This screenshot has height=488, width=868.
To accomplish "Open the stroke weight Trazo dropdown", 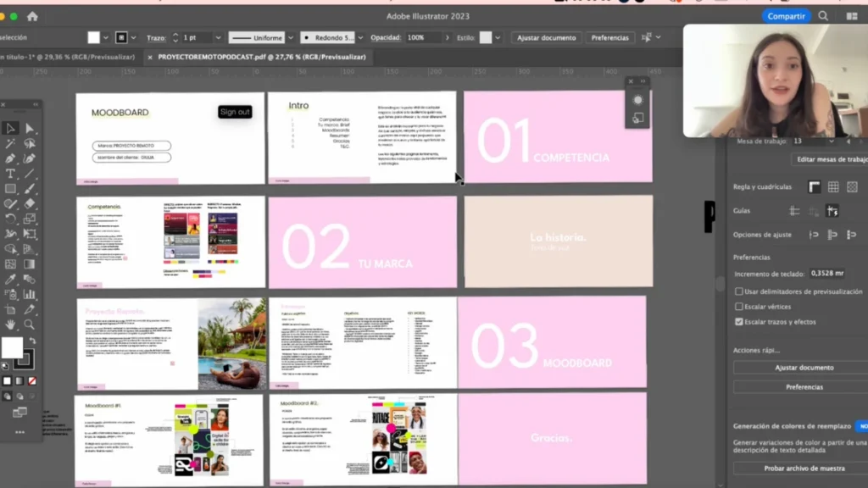I will (218, 38).
